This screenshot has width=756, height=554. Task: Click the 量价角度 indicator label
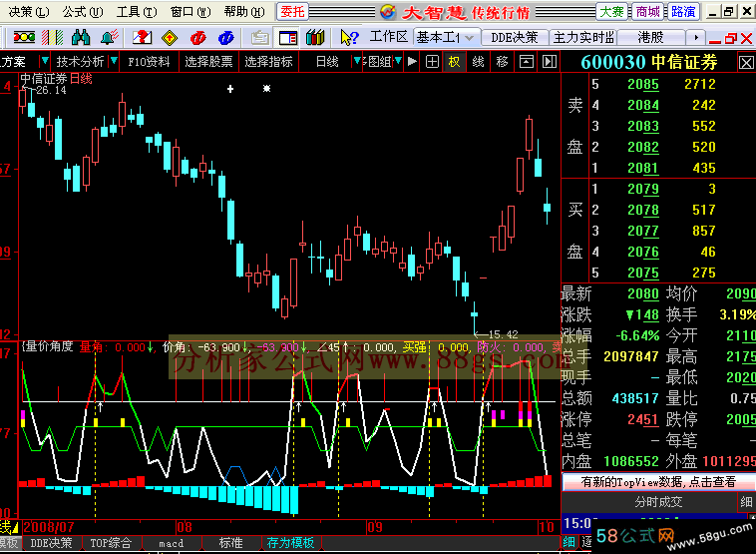coord(48,346)
